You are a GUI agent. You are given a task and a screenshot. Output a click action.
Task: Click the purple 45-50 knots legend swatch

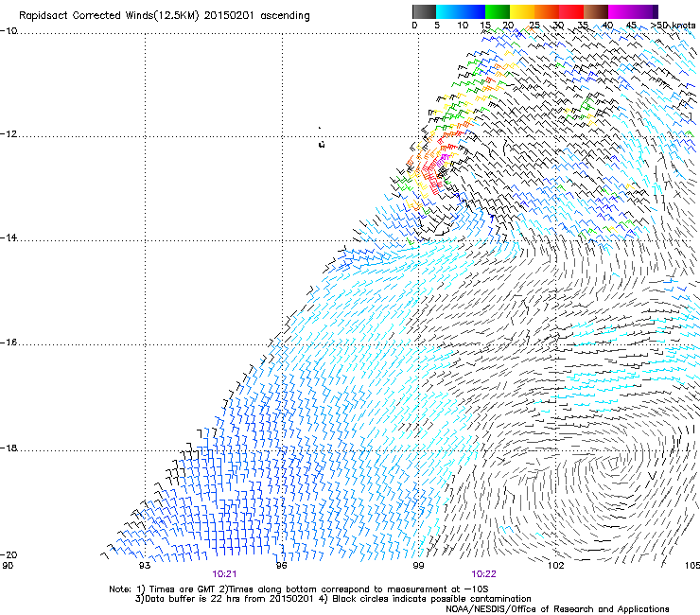click(x=645, y=11)
